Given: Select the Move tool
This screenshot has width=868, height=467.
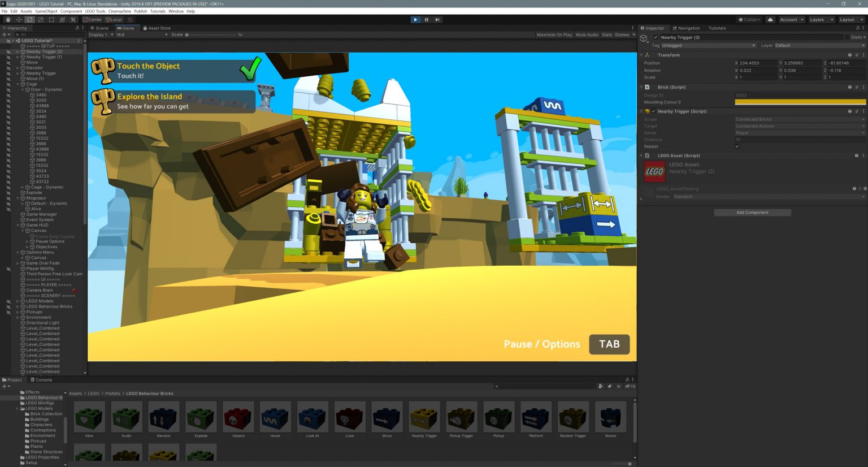Looking at the screenshot, I should point(19,19).
